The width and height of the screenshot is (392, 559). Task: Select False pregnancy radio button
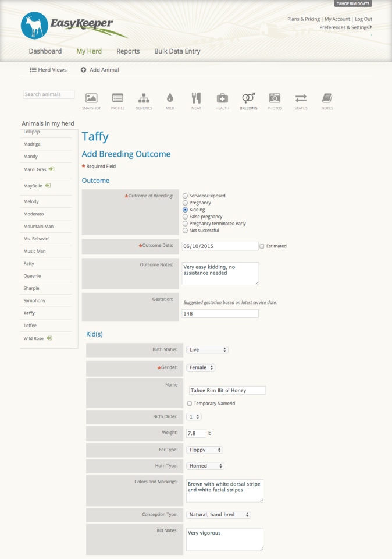(185, 217)
